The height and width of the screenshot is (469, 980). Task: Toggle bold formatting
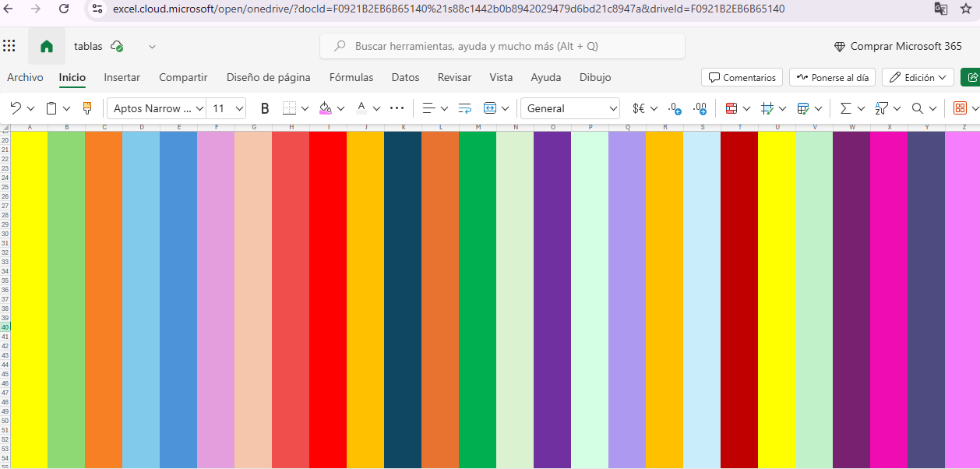click(265, 108)
